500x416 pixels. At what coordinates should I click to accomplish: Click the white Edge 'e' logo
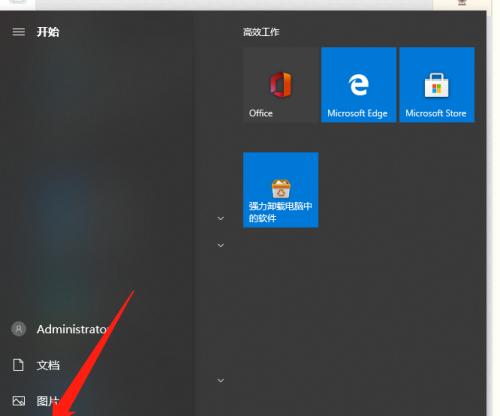[359, 85]
